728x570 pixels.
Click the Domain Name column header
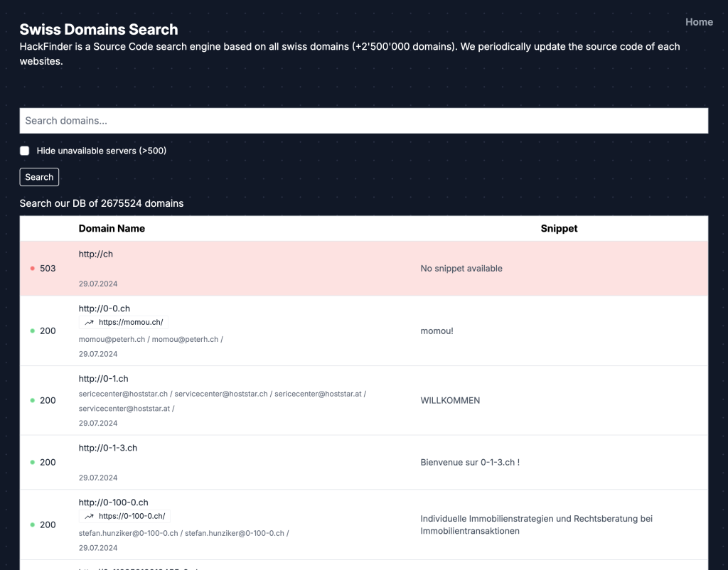pos(112,229)
